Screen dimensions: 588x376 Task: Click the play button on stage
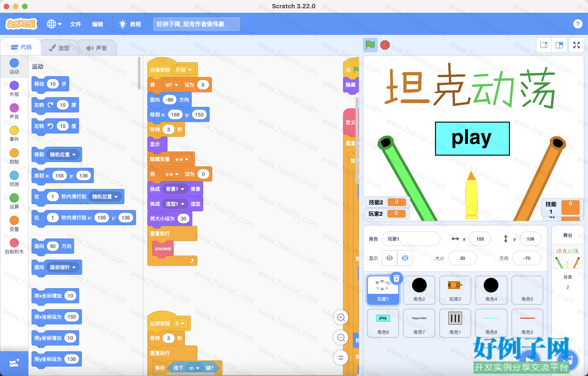click(x=472, y=138)
